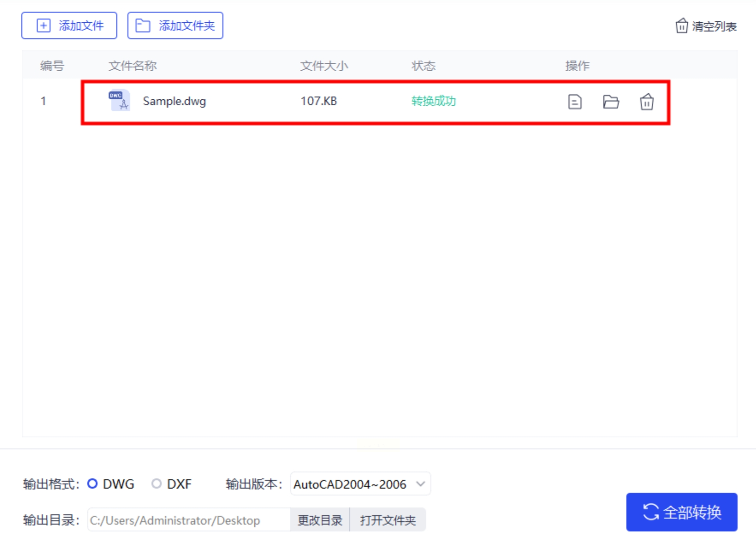Viewport: 756px width, 546px height.
Task: Click the 转换成功 status text
Action: click(x=433, y=101)
